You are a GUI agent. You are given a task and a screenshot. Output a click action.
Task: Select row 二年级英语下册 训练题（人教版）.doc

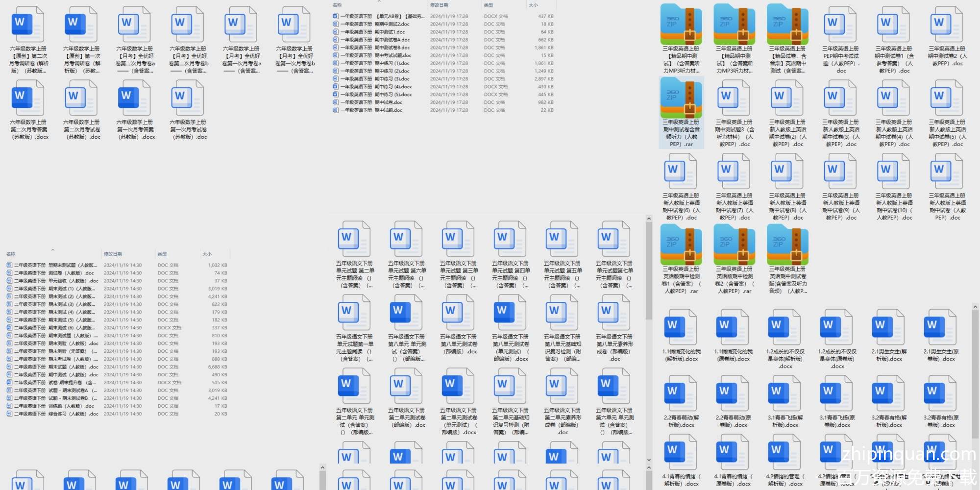point(117,406)
